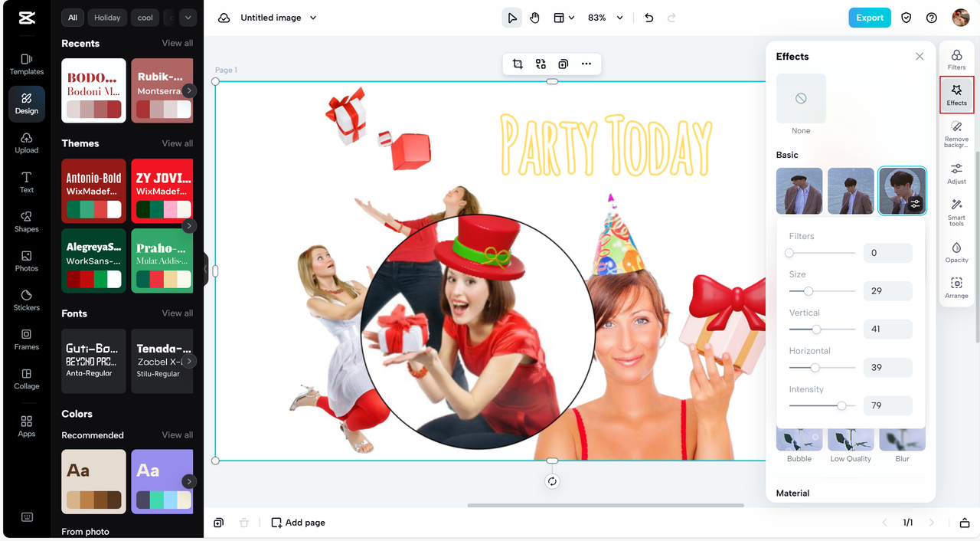Open the page layout dropdown
The height and width of the screenshot is (541, 980).
coord(563,18)
